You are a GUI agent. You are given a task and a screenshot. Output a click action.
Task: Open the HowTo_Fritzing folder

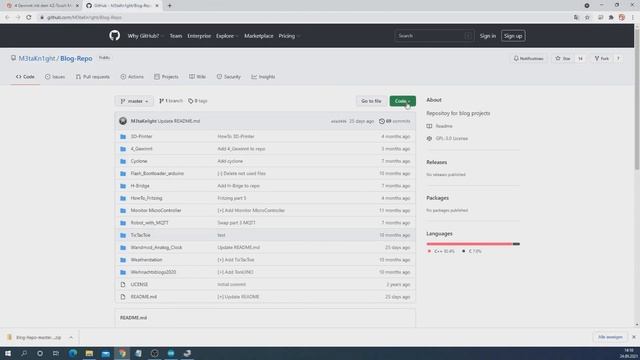(x=147, y=198)
